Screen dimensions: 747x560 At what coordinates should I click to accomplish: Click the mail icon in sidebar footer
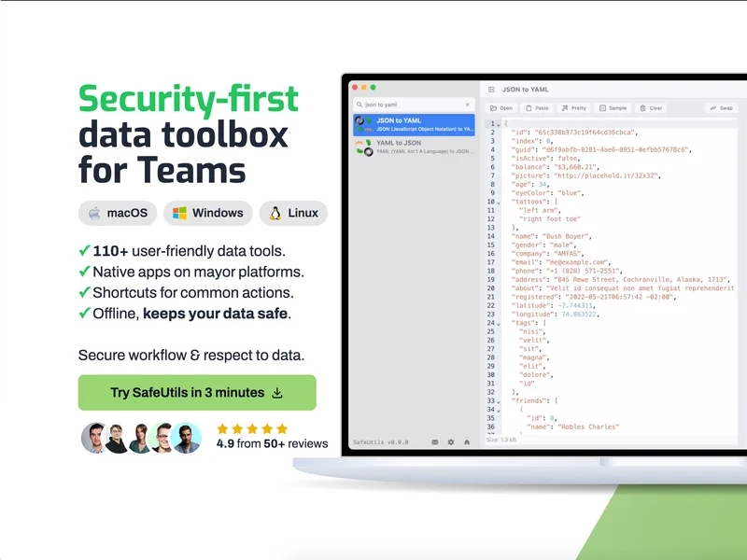pyautogui.click(x=435, y=441)
